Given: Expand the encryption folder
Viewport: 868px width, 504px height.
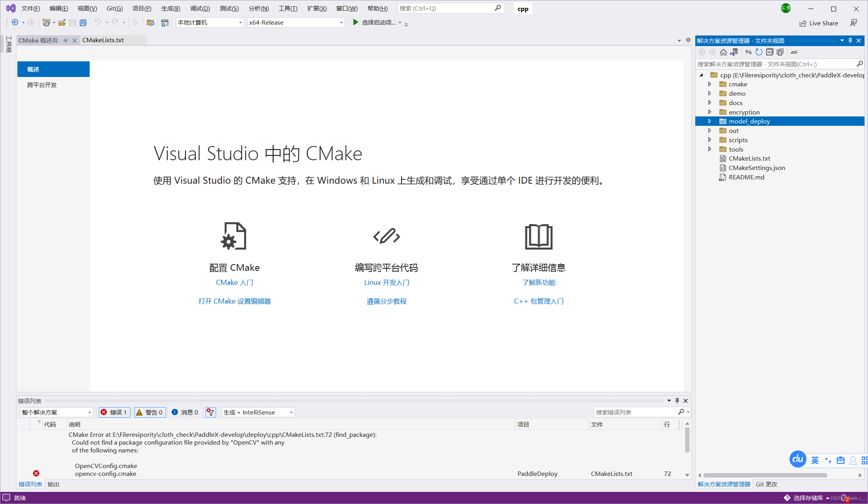Looking at the screenshot, I should tap(711, 112).
